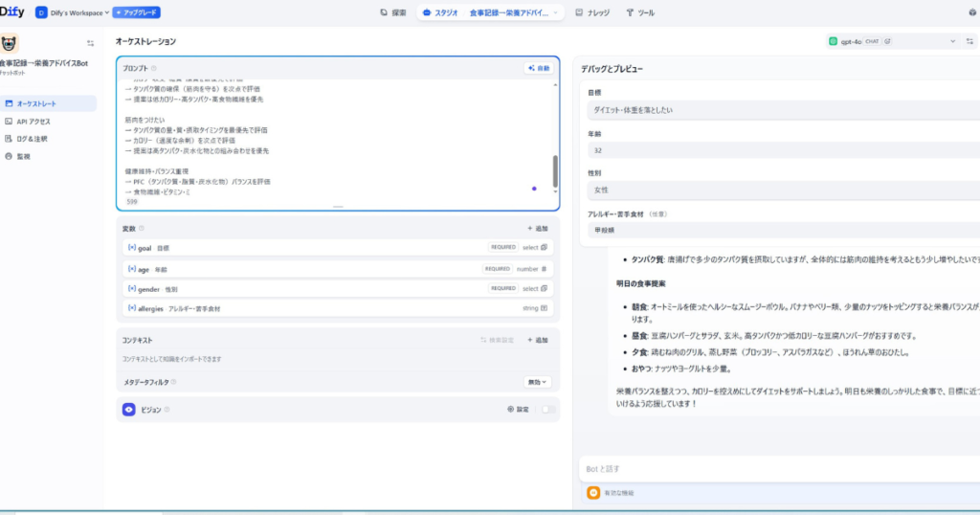
Task: Open the ビジョン 設定 settings
Action: 518,410
